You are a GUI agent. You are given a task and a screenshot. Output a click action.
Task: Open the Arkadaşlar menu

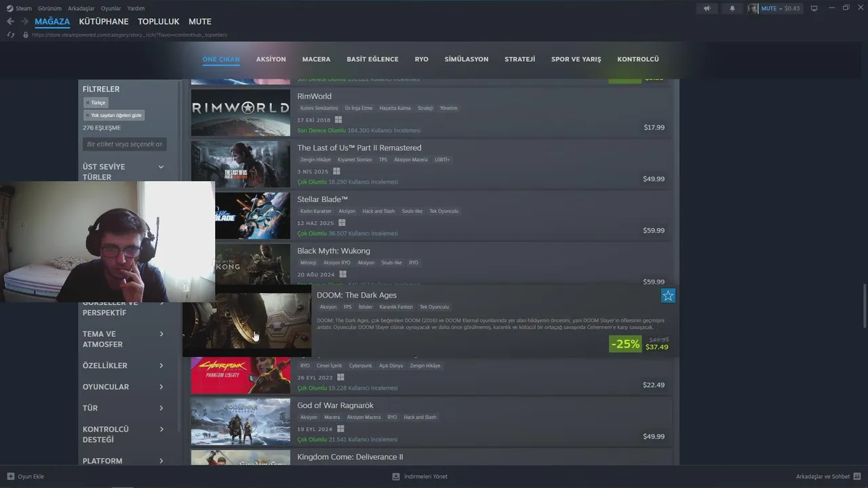(x=81, y=8)
